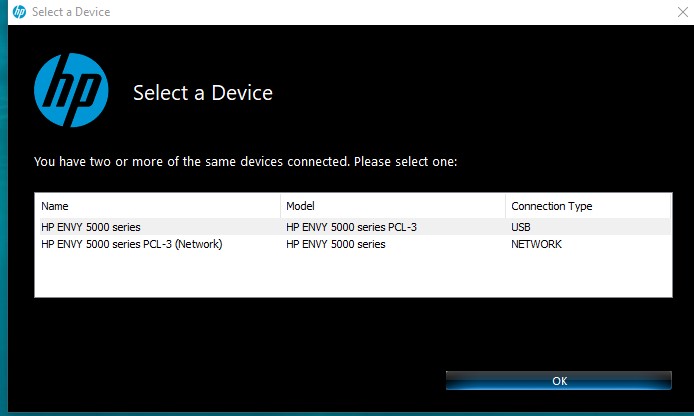
Task: Sort by the Name column header
Action: [158, 206]
